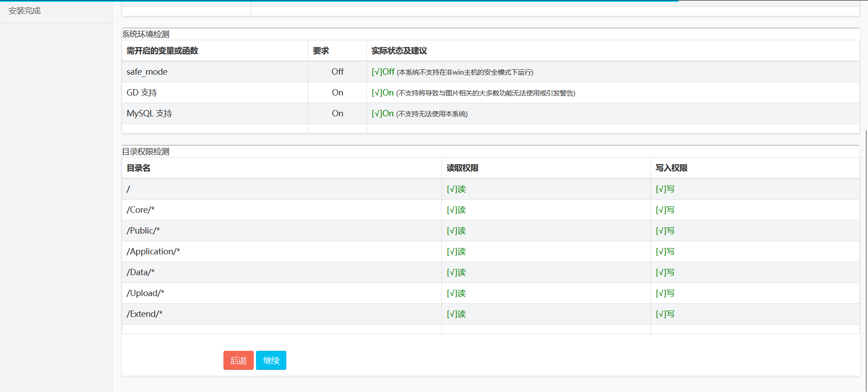868x392 pixels.
Task: Click write permission check for /Data/*
Action: point(665,272)
